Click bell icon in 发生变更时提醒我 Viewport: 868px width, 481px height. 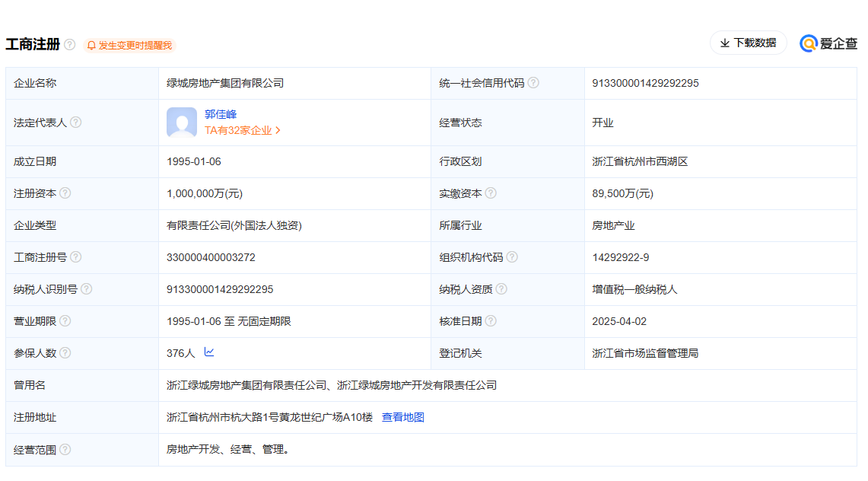pyautogui.click(x=91, y=46)
